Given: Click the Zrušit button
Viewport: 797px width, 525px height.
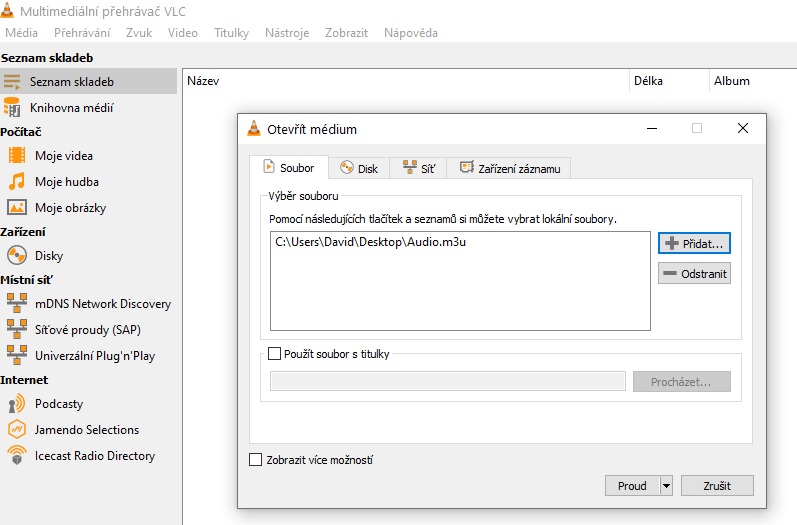Looking at the screenshot, I should point(717,486).
